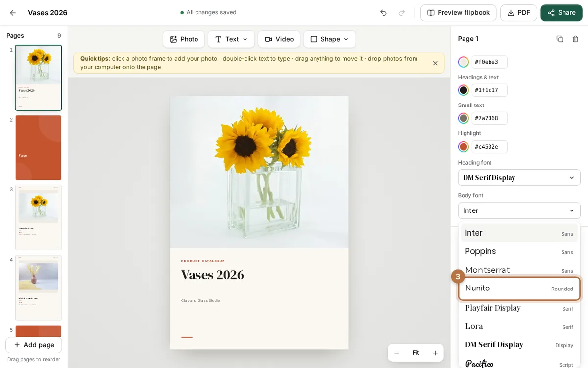Viewport: 588px width, 368px height.
Task: Edit the #1f1c17 hex color field
Action: [490, 90]
